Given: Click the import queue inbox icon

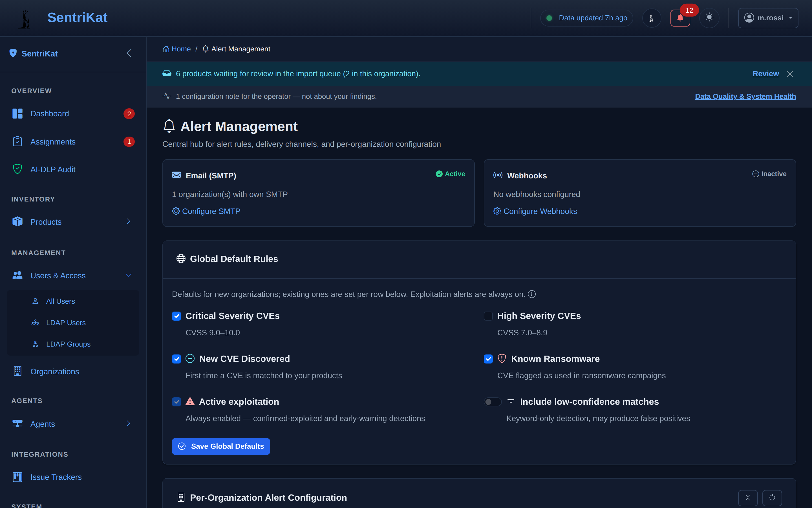Looking at the screenshot, I should pyautogui.click(x=167, y=73).
